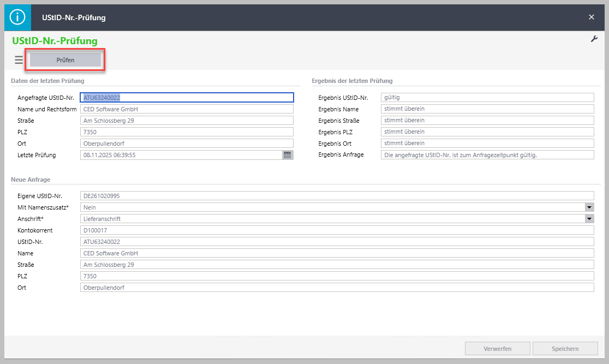Screen dimensions: 609x364
Task: Open the hamburger menu icon
Action: click(19, 60)
